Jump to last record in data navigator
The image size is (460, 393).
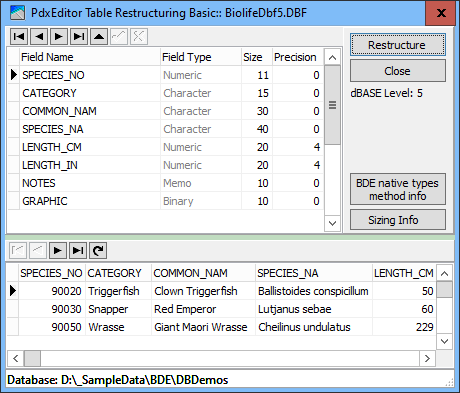click(x=78, y=250)
